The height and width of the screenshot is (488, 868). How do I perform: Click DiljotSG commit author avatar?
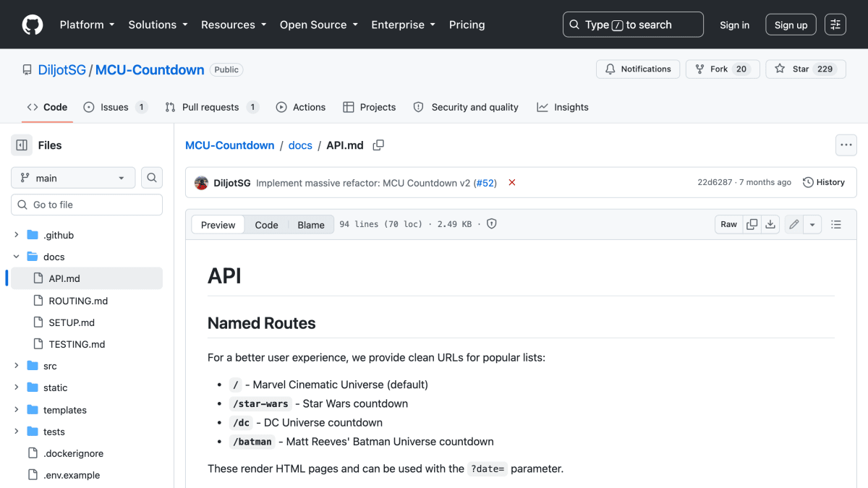[x=202, y=183]
